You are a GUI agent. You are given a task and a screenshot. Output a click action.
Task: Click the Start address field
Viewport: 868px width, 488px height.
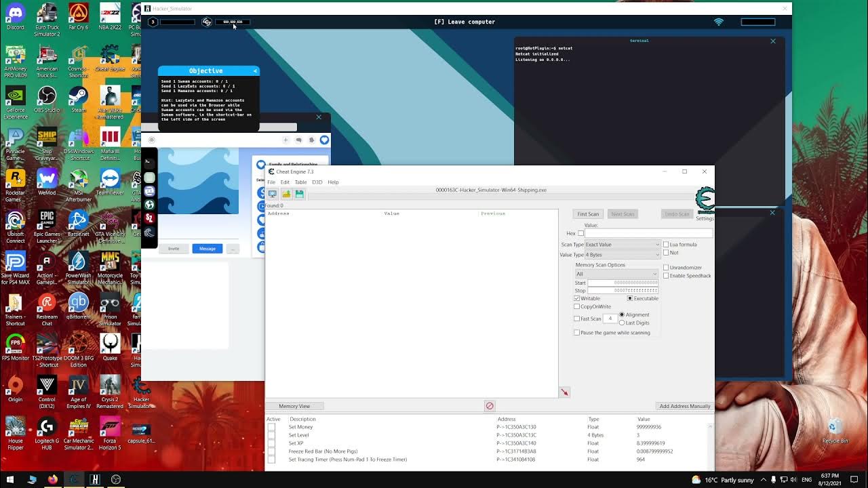coord(623,282)
